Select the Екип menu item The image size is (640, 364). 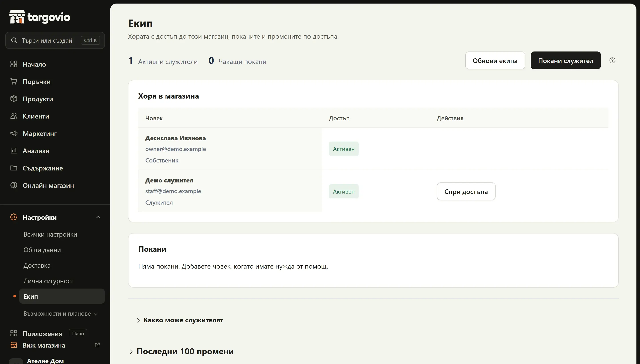click(x=62, y=296)
